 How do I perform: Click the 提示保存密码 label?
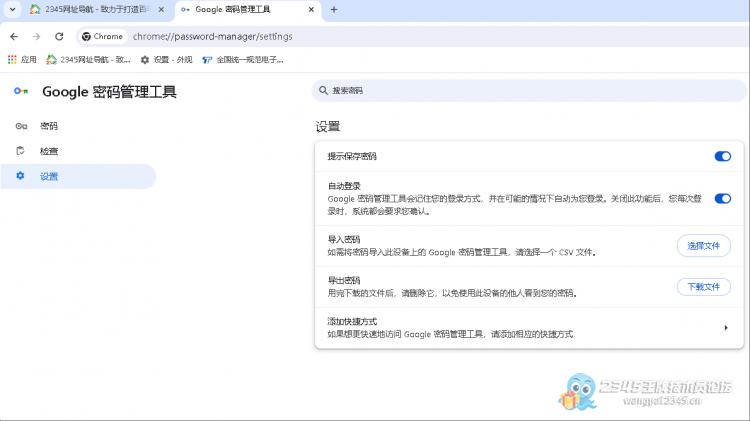pyautogui.click(x=352, y=156)
